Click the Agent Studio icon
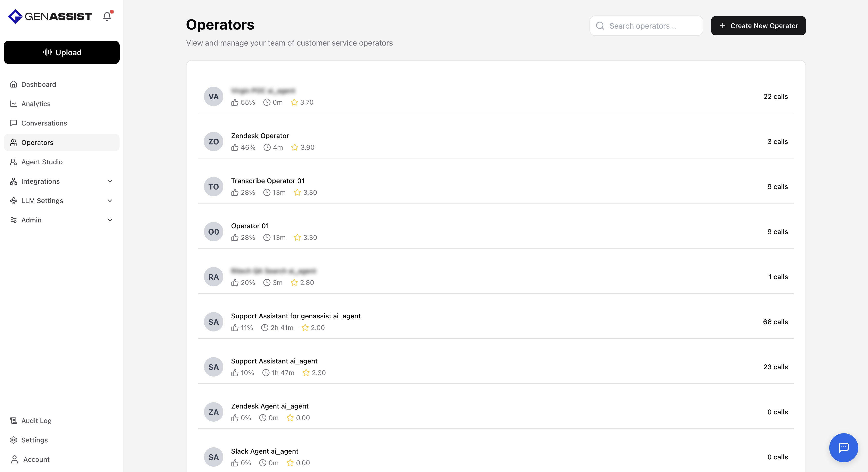The image size is (868, 472). 14,162
